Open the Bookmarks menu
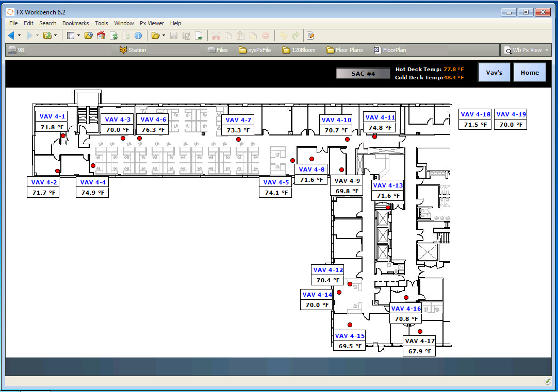Viewport: 558px width, 392px height. (x=75, y=23)
